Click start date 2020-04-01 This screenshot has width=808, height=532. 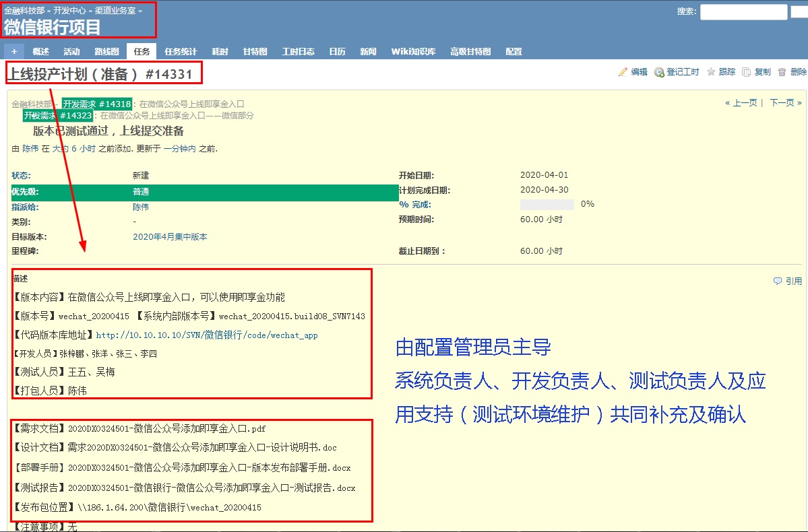(544, 175)
